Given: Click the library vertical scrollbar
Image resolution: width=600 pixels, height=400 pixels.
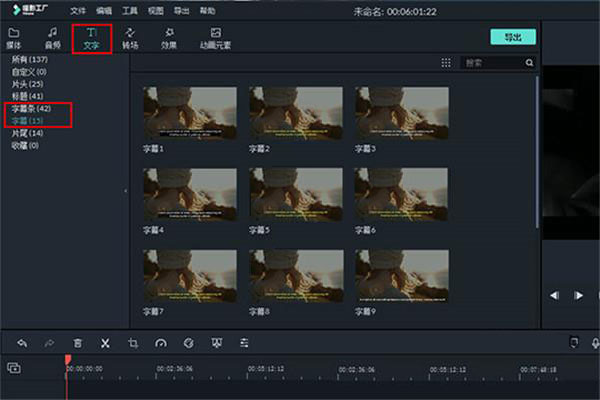Looking at the screenshot, I should point(537,152).
